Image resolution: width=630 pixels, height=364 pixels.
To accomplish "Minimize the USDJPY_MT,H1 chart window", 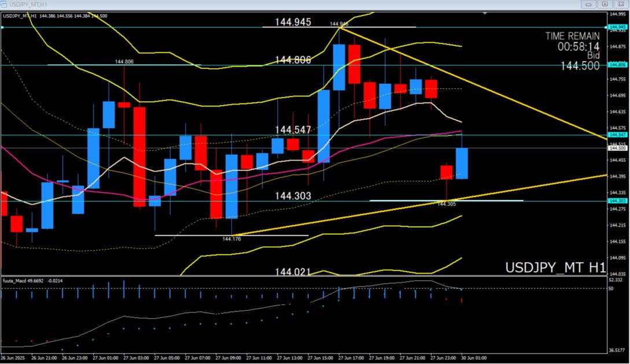I will click(589, 4).
